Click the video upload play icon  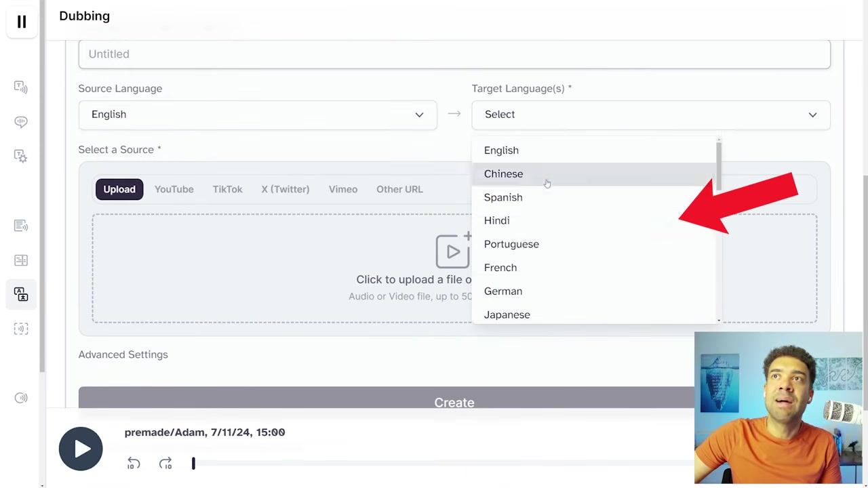pyautogui.click(x=453, y=251)
